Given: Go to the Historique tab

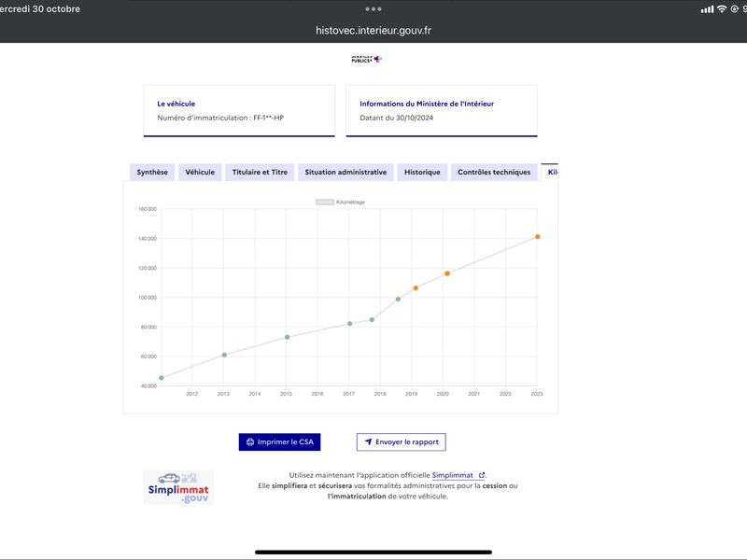Looking at the screenshot, I should pos(422,173).
